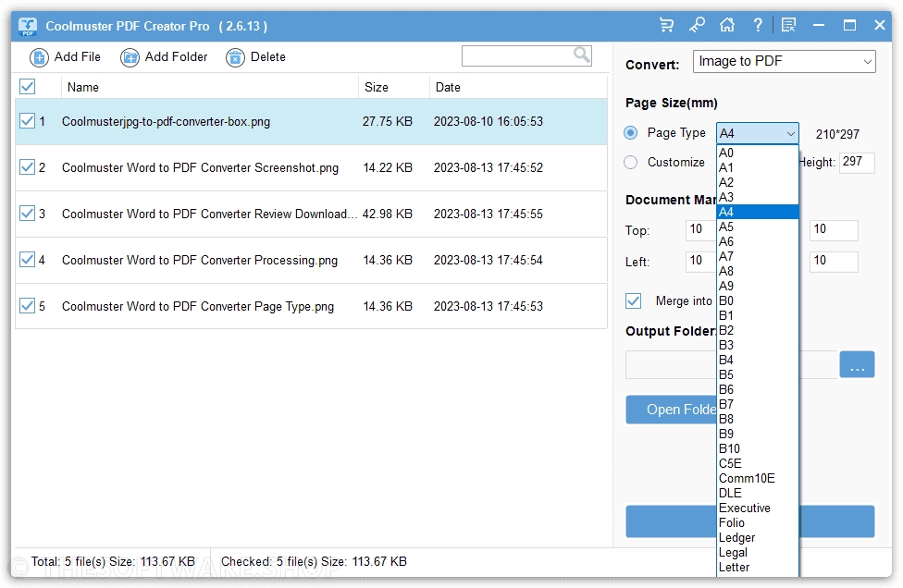Click the magnifier search icon

pyautogui.click(x=582, y=55)
